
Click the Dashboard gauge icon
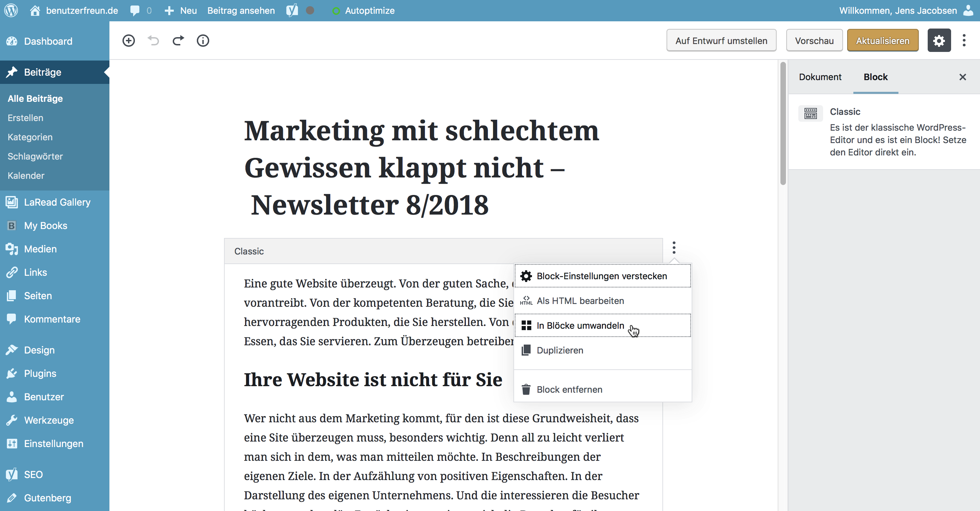pos(12,41)
